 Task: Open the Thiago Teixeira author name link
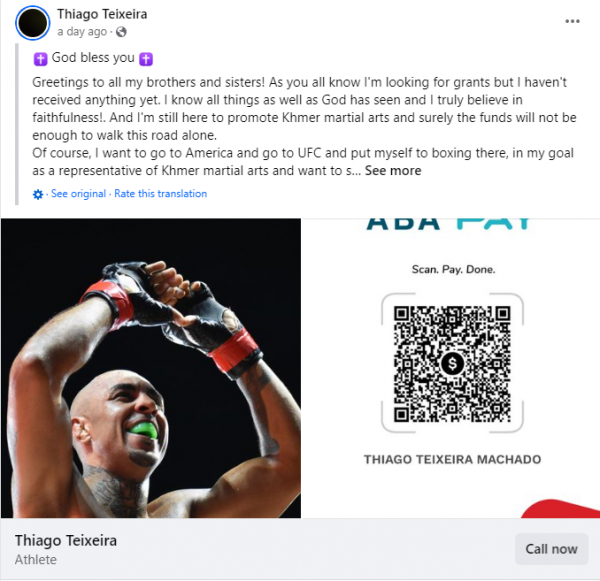click(x=102, y=15)
